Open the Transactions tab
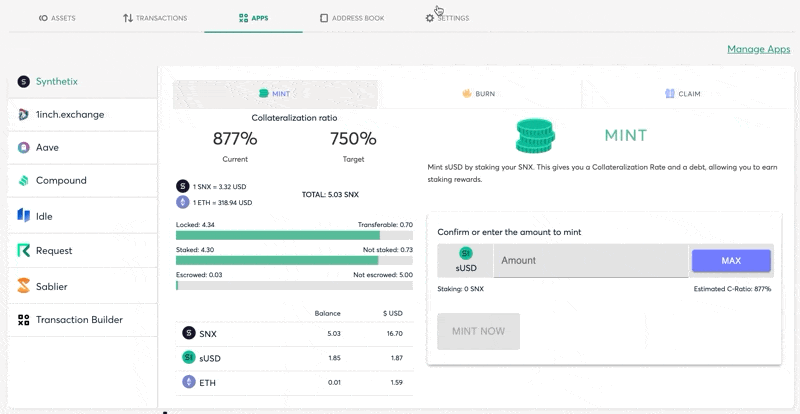The image size is (800, 414). [155, 18]
